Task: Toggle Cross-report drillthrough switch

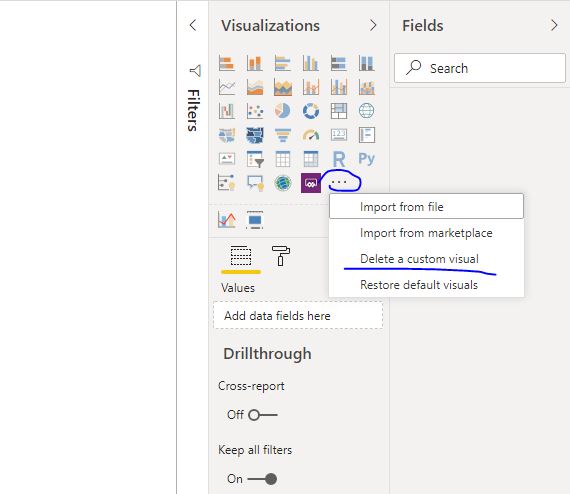Action: (262, 415)
